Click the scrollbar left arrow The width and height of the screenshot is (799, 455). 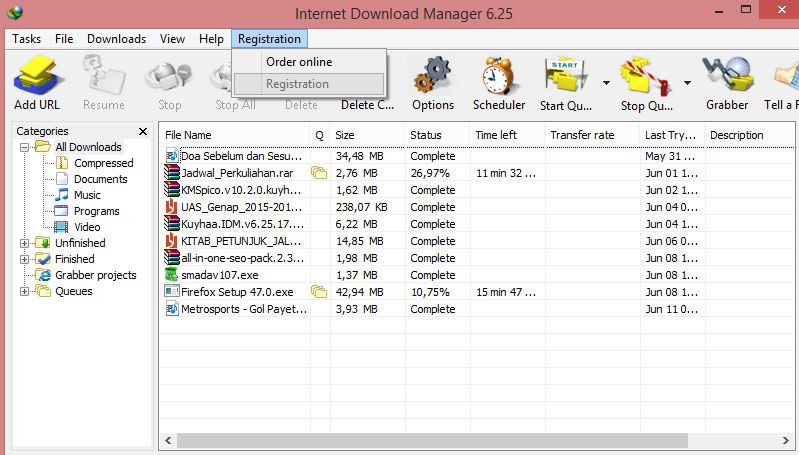[x=168, y=440]
